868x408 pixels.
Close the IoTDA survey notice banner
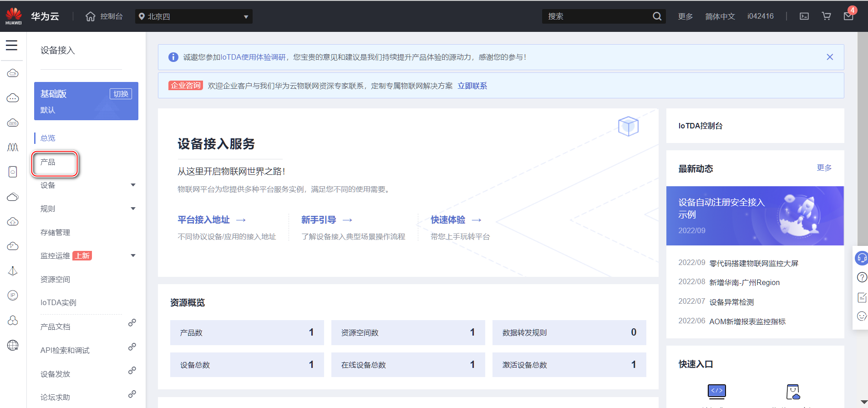pyautogui.click(x=830, y=57)
